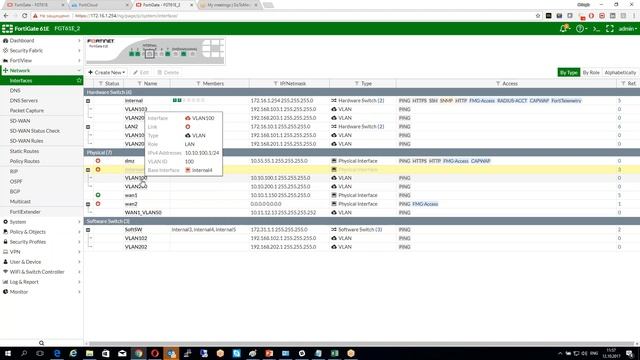This screenshot has height=360, width=640.
Task: Favorite the Interfaces page star
Action: pos(79,80)
